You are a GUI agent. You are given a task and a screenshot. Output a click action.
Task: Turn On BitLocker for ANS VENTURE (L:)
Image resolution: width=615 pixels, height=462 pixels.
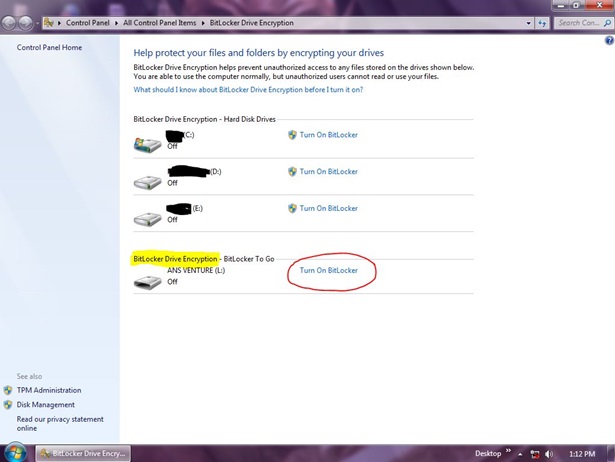point(329,270)
